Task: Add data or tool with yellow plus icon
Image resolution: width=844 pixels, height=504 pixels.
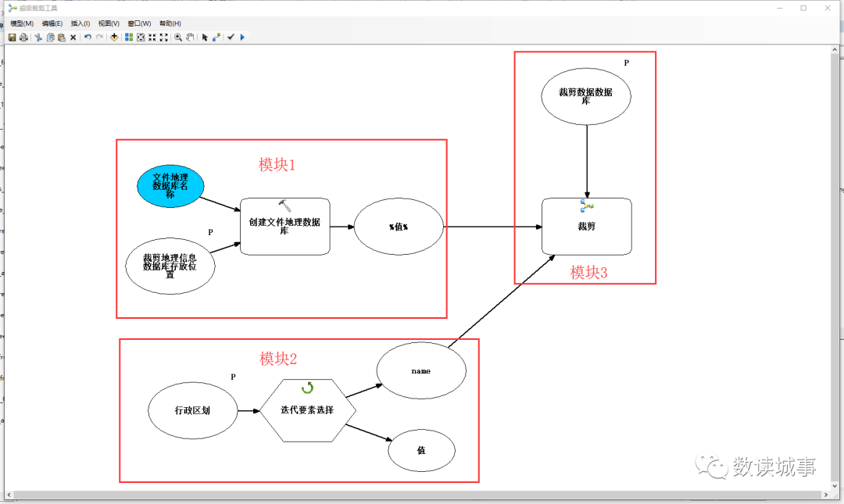Action: 114,38
